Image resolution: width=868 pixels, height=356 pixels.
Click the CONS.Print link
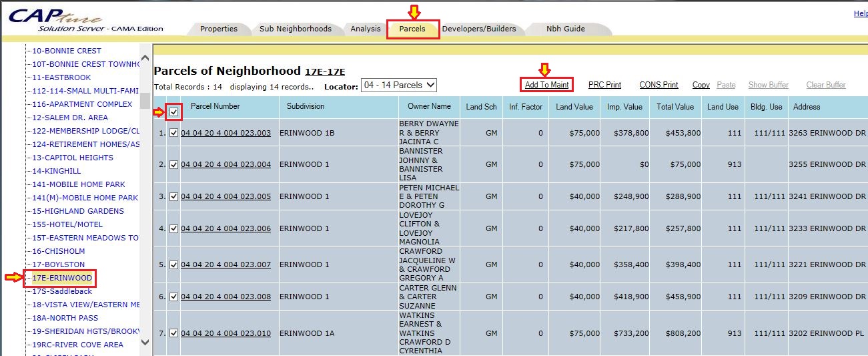659,85
